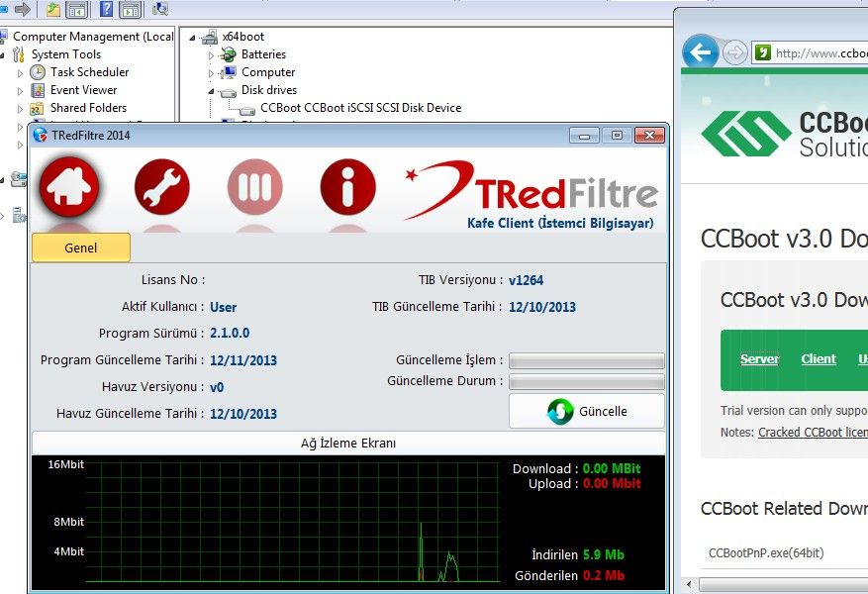Click the folder up-level toolbar icon
Screen dimensions: 868x594
tap(53, 10)
